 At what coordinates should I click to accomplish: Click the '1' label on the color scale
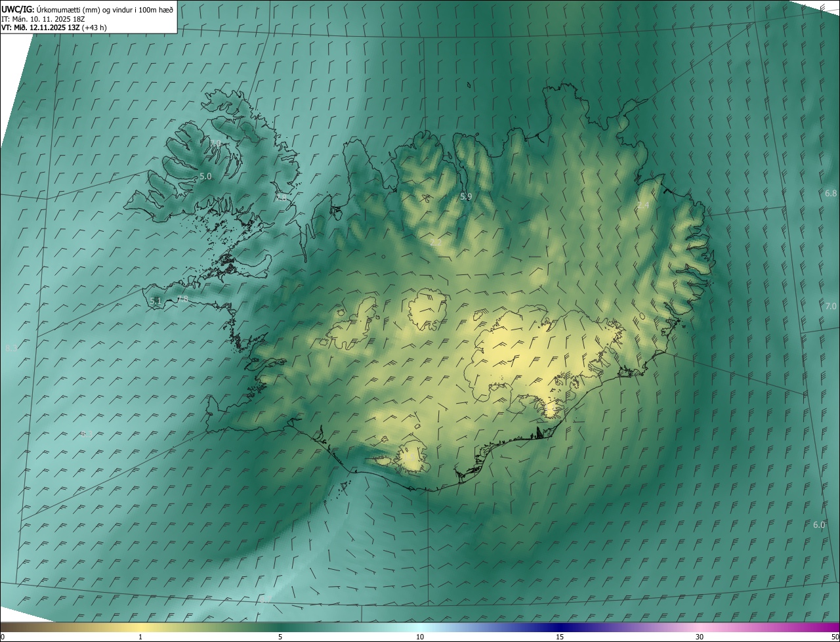pos(140,637)
